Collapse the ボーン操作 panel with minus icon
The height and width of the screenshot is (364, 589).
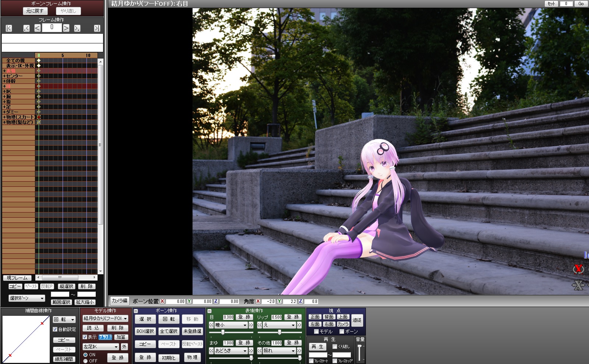point(136,311)
